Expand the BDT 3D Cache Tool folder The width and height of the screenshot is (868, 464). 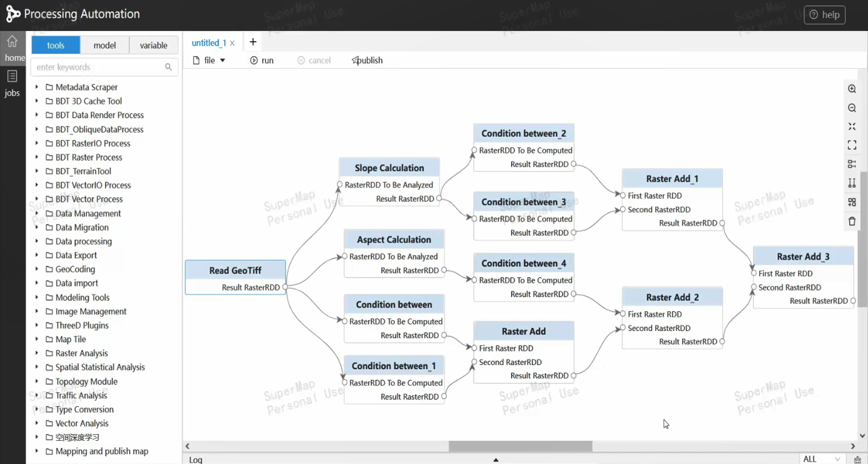click(36, 101)
